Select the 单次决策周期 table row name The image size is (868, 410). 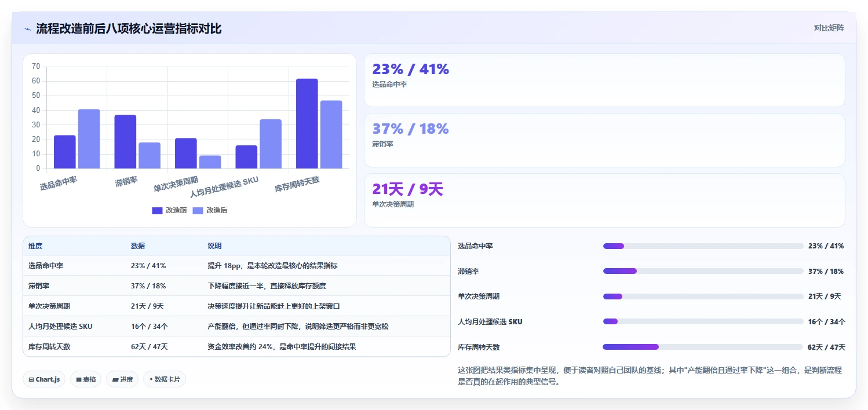pos(49,306)
